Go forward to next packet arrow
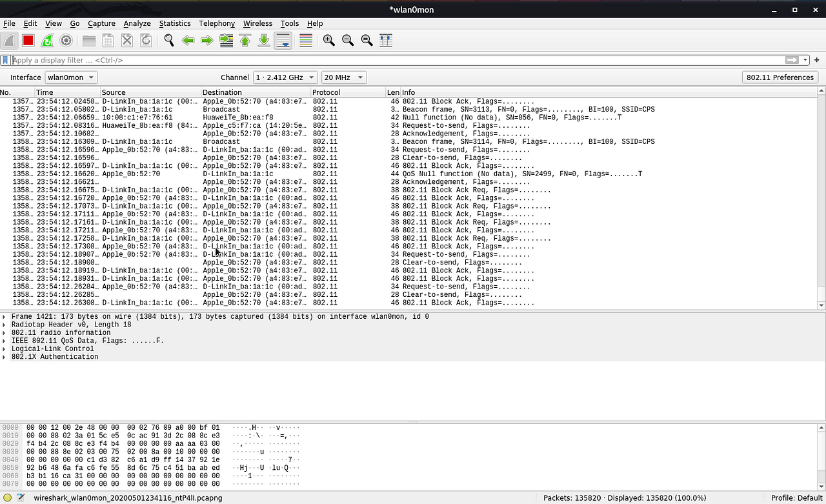The height and width of the screenshot is (504, 826). click(x=207, y=40)
